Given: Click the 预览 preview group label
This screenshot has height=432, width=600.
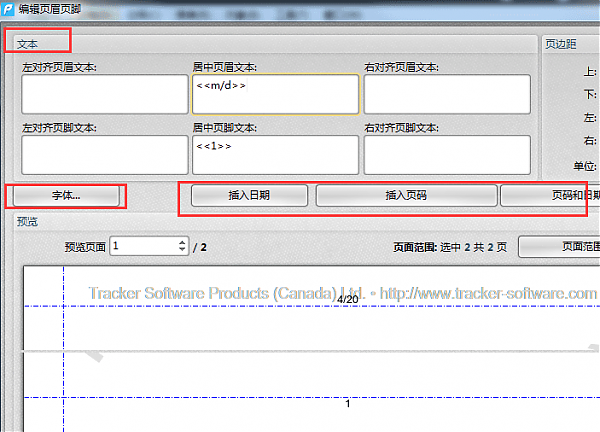Looking at the screenshot, I should point(27,221).
